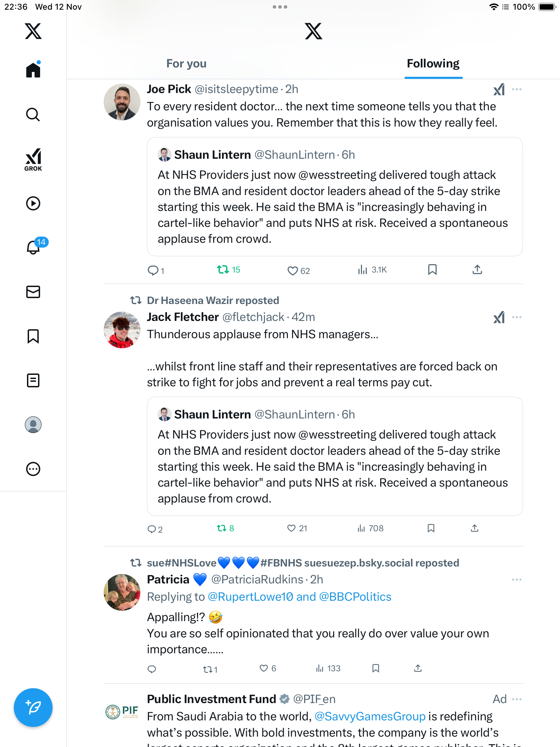This screenshot has height=747, width=560.
Task: Tap the compose new post button
Action: [x=33, y=708]
